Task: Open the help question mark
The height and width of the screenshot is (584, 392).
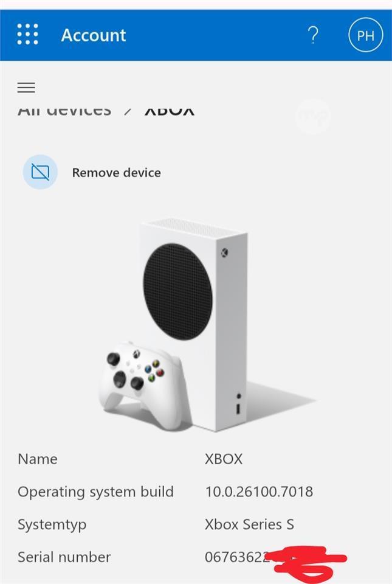Action: (313, 35)
